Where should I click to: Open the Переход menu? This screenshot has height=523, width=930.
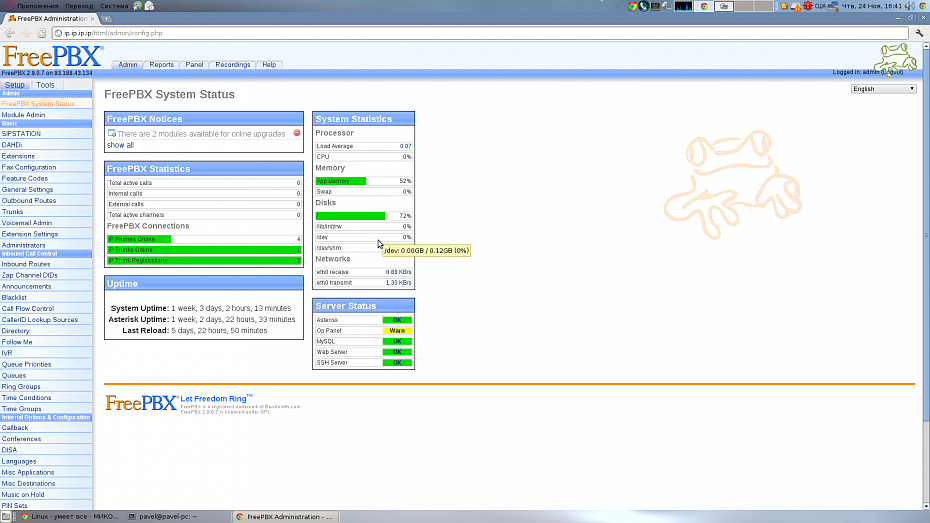pyautogui.click(x=79, y=6)
